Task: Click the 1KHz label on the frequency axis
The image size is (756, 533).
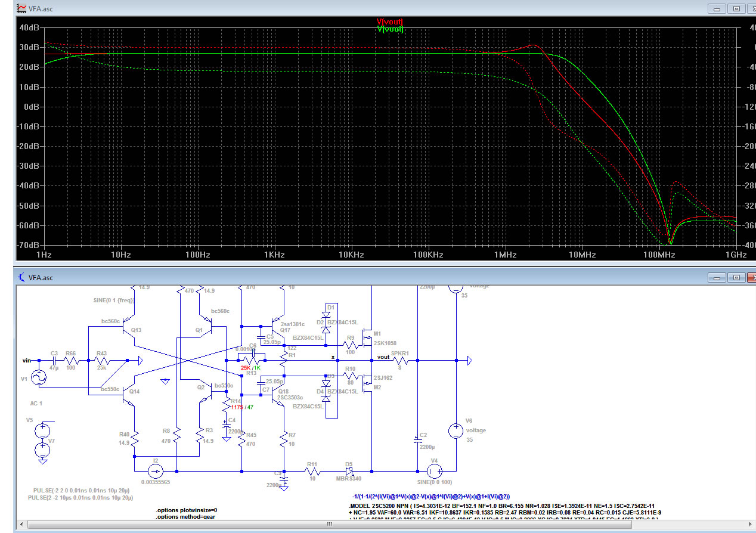Action: pyautogui.click(x=274, y=255)
